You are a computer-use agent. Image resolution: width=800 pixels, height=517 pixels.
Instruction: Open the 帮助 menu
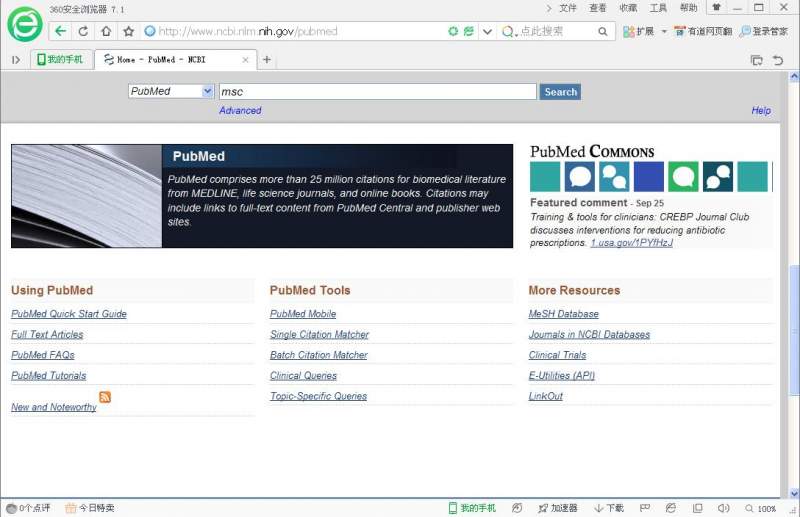click(x=688, y=8)
